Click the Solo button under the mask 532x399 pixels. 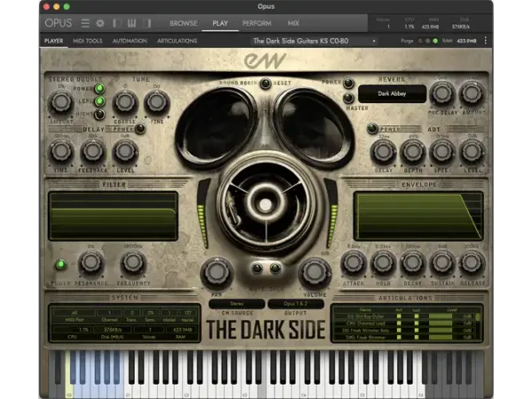coord(276,269)
